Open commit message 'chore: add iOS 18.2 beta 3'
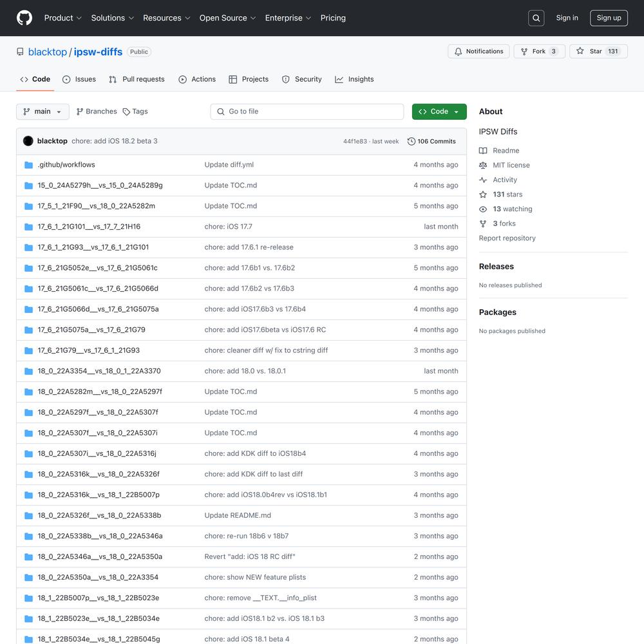Screen dimensions: 644x644 [x=115, y=141]
